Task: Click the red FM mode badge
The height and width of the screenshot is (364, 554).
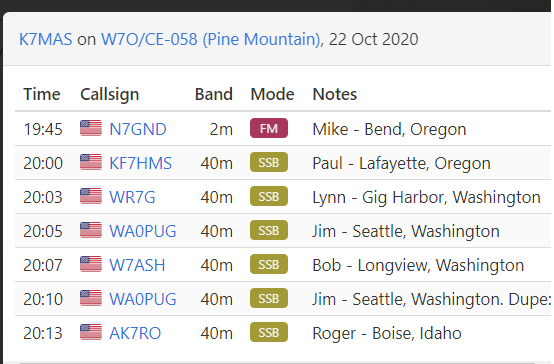Action: point(269,128)
